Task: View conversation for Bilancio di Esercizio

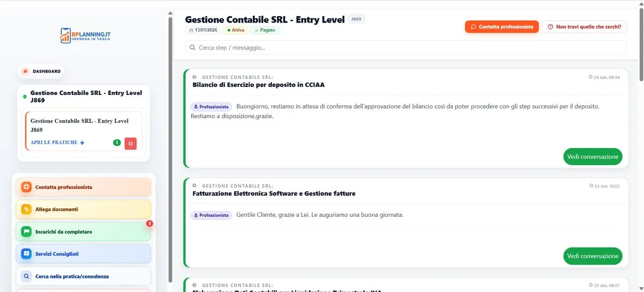Action: (x=592, y=157)
